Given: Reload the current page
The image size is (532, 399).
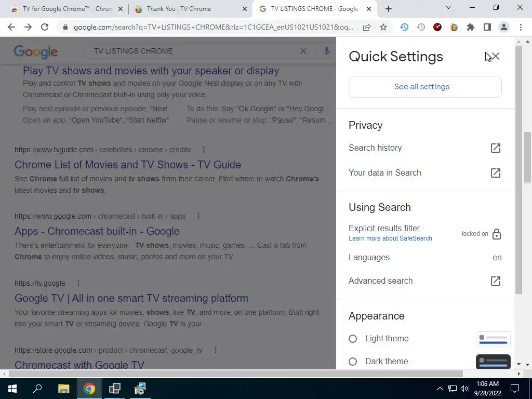Looking at the screenshot, I should click(x=45, y=27).
